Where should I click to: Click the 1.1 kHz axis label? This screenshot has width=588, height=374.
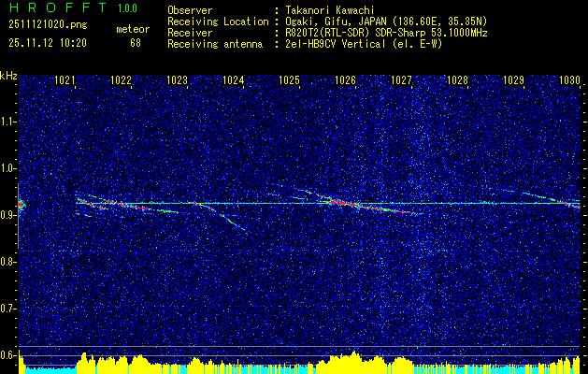coord(7,122)
